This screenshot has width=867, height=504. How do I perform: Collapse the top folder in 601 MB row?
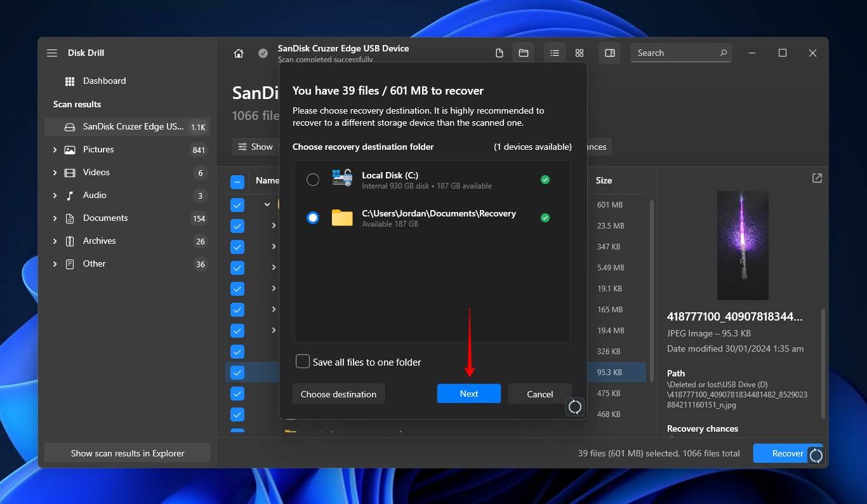pyautogui.click(x=267, y=204)
